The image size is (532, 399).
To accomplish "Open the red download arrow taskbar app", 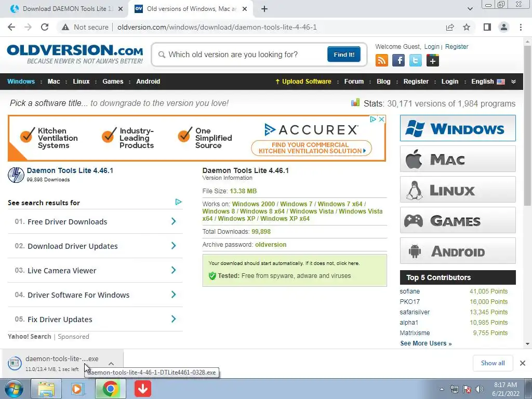I will click(x=143, y=389).
